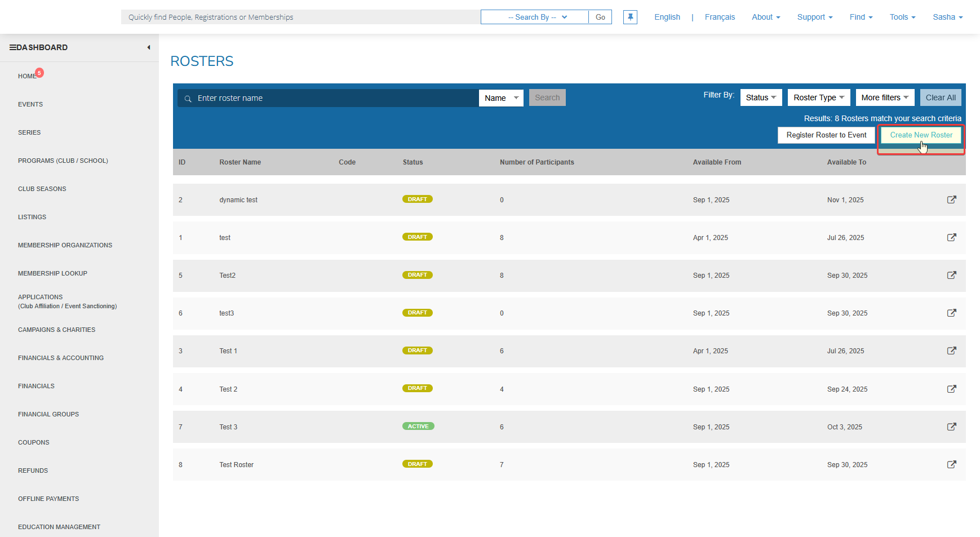The height and width of the screenshot is (537, 980).
Task: Open the Status filter dropdown
Action: (761, 97)
